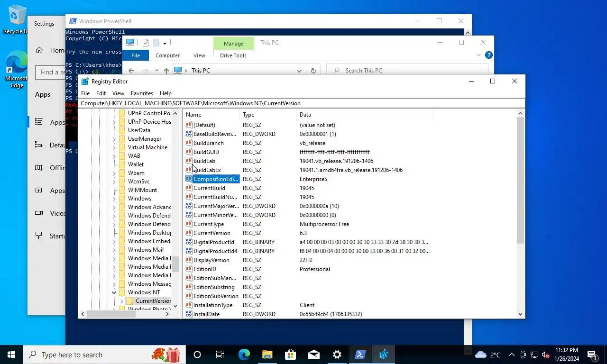Open the Edit menu in Registry Editor
607x364 pixels.
[x=101, y=93]
